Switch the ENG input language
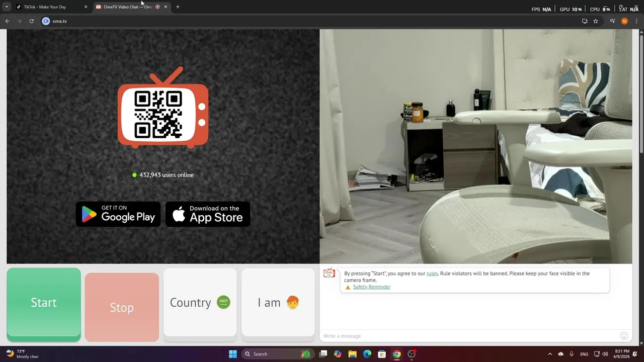 coord(584,354)
